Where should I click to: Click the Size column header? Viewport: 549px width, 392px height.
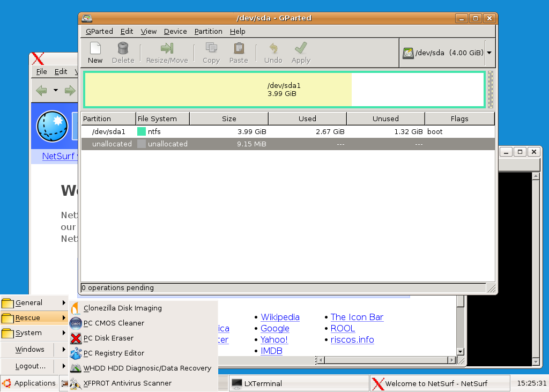tap(229, 119)
